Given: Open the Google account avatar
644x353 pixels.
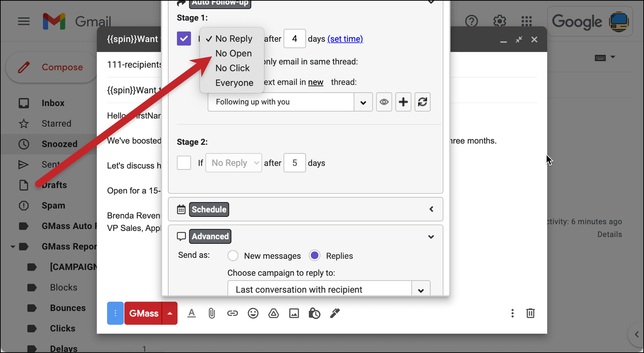Looking at the screenshot, I should (x=619, y=22).
